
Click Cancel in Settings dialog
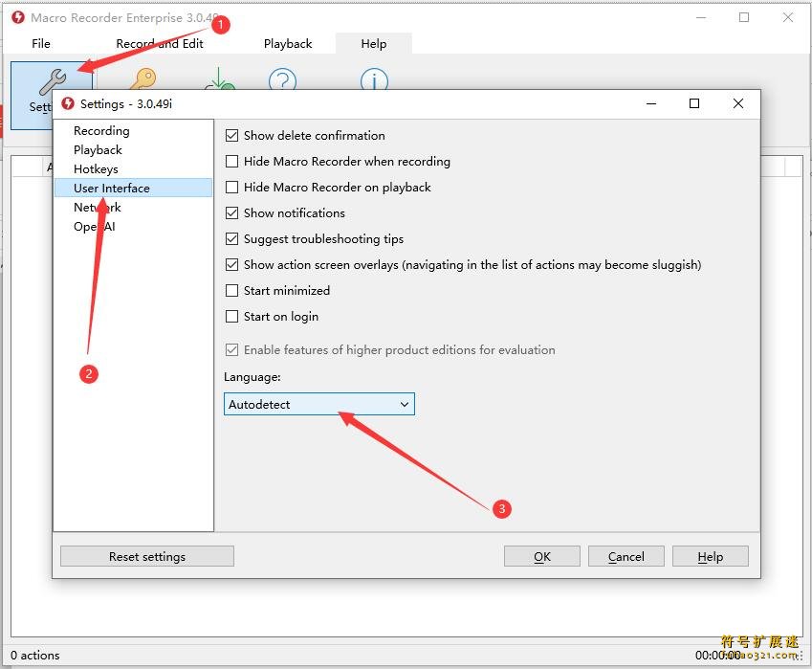pos(626,557)
